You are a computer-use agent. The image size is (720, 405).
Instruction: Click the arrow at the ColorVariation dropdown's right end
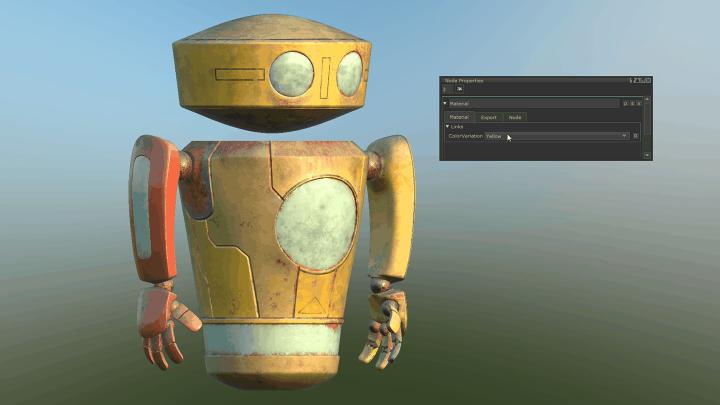[x=624, y=135]
